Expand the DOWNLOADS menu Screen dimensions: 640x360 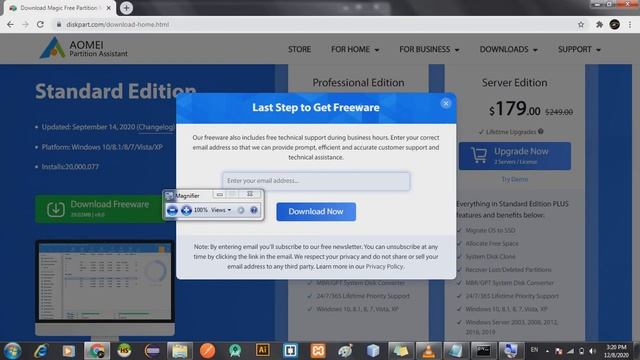tap(508, 49)
